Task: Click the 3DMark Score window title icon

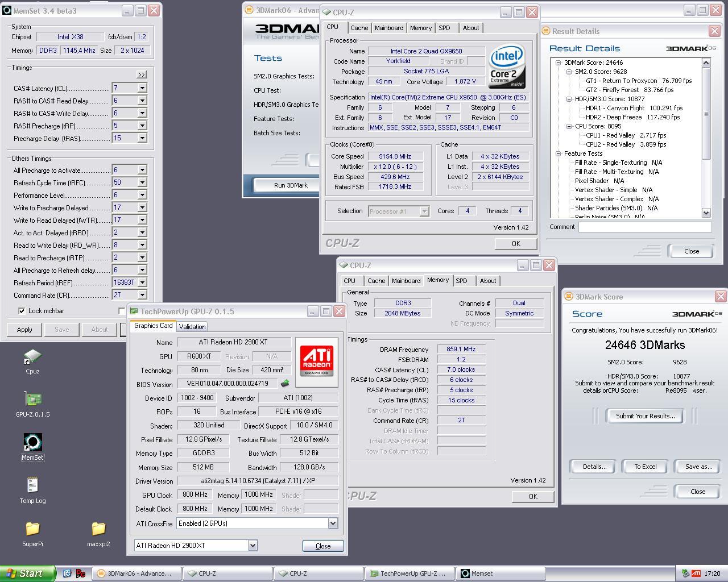Action: coord(569,297)
